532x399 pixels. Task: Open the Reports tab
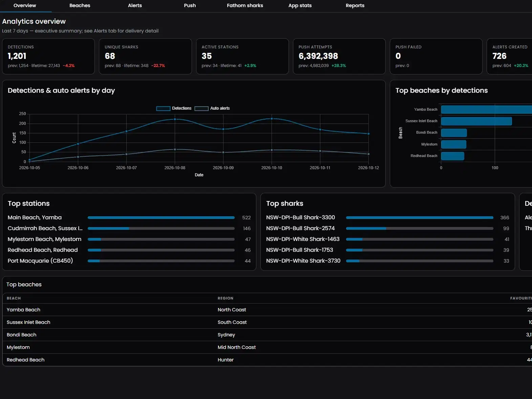tap(355, 5)
